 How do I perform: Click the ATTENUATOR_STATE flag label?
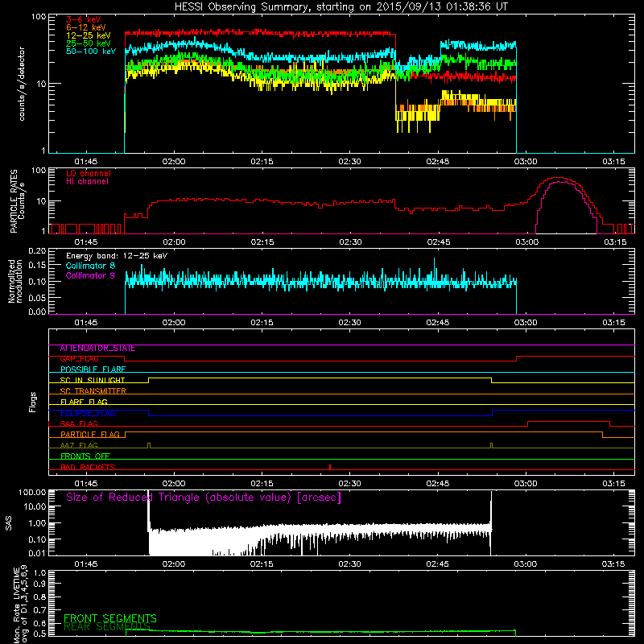(97, 349)
